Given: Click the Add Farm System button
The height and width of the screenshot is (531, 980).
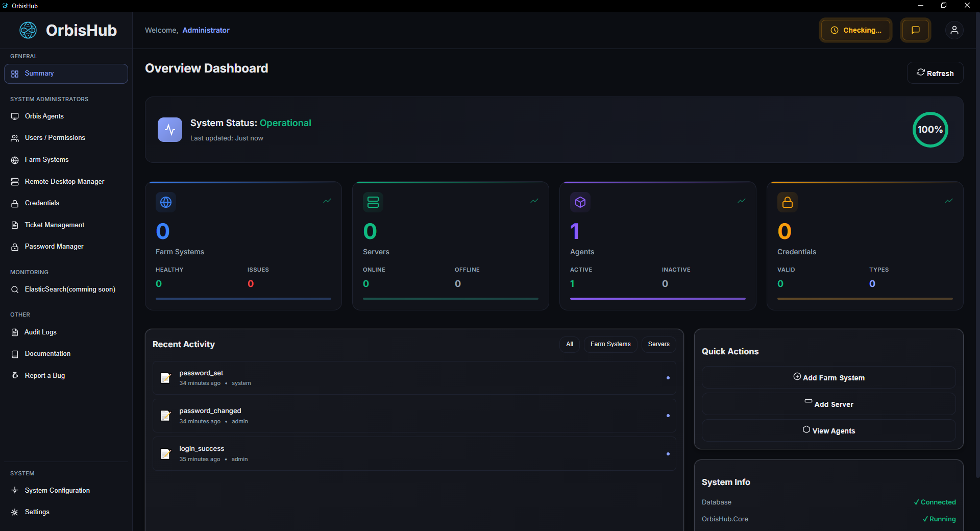Looking at the screenshot, I should 828,377.
